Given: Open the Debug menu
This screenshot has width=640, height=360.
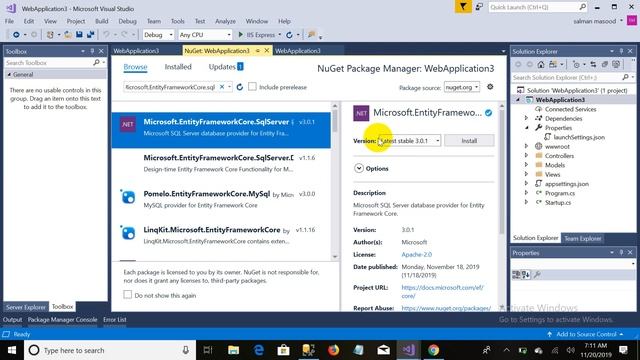Looking at the screenshot, I should coord(127,21).
